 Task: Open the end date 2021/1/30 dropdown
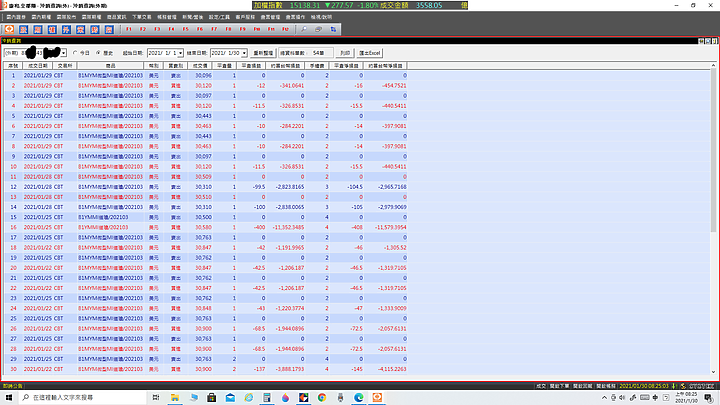(244, 53)
